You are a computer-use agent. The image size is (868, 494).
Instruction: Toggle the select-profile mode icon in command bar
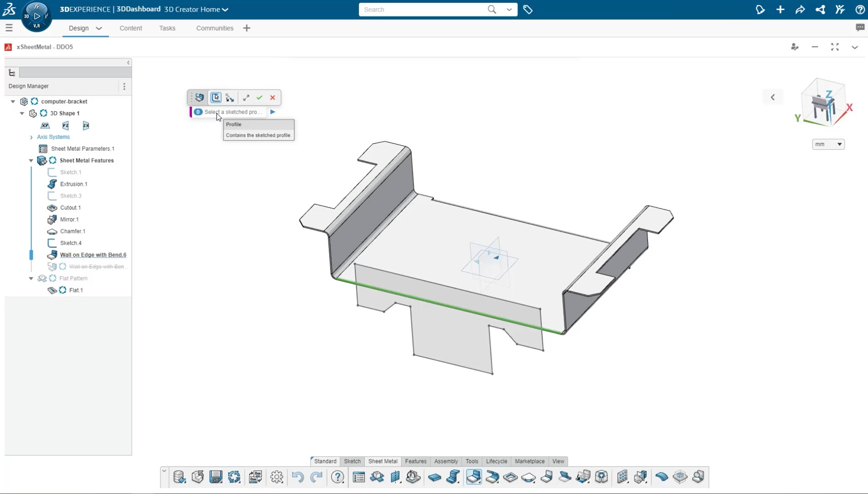pyautogui.click(x=216, y=98)
